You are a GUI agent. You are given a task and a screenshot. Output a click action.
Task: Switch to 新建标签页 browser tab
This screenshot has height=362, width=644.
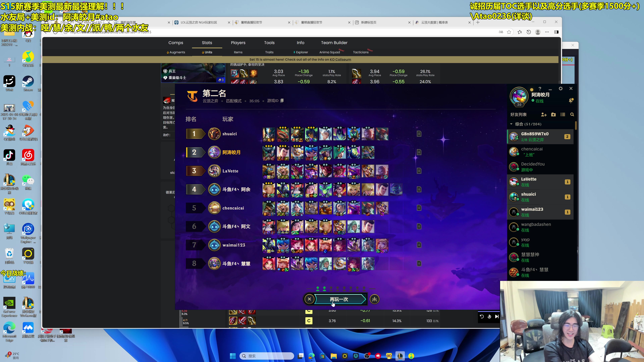click(383, 22)
